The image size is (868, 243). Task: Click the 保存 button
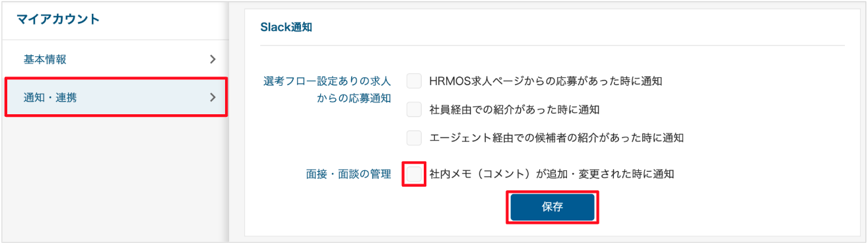pos(552,207)
